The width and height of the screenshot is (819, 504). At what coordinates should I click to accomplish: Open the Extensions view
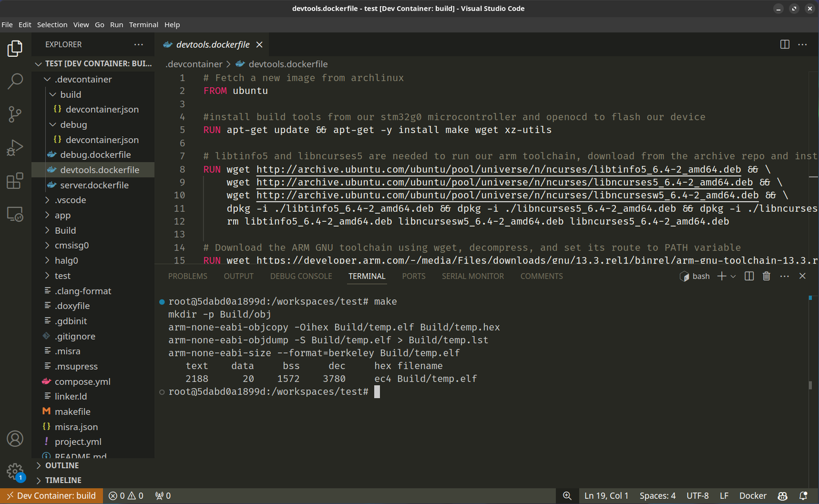15,181
